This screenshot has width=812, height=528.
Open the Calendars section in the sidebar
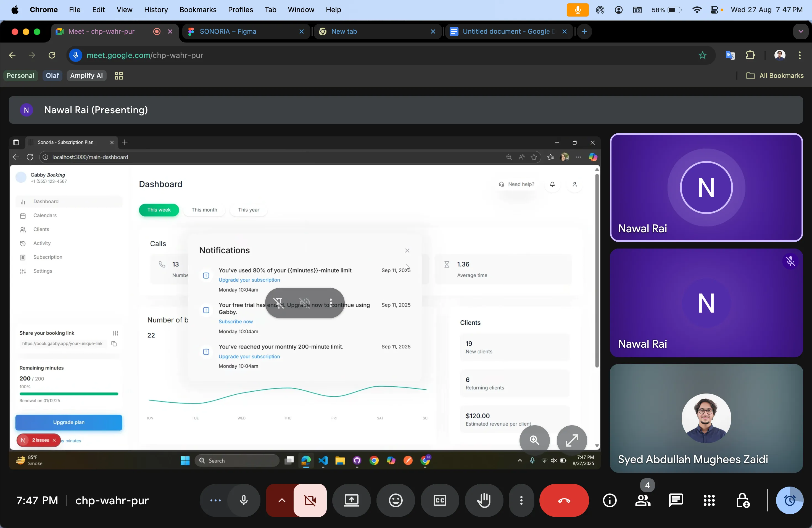pos(45,215)
